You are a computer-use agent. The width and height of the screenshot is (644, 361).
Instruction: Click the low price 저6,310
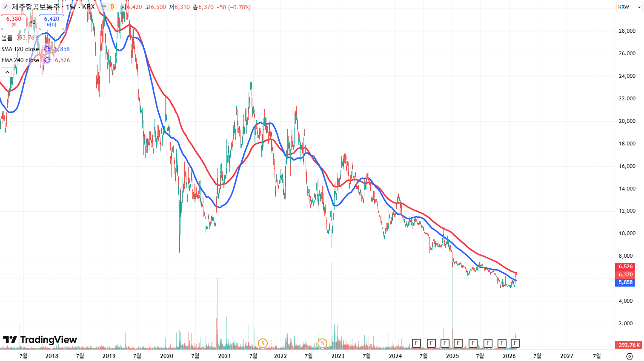point(179,7)
